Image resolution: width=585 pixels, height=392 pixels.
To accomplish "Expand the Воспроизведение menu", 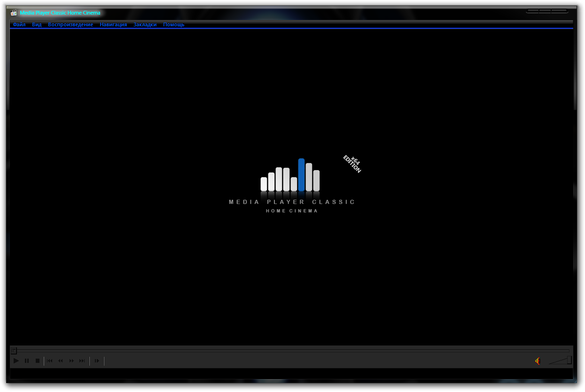I will pyautogui.click(x=70, y=24).
